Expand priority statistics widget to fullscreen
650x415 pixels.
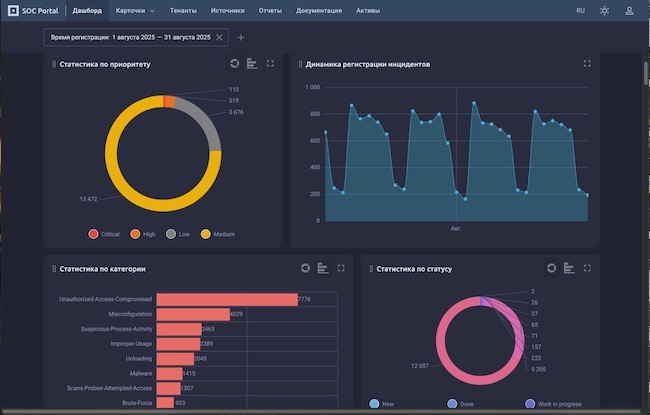[x=270, y=63]
